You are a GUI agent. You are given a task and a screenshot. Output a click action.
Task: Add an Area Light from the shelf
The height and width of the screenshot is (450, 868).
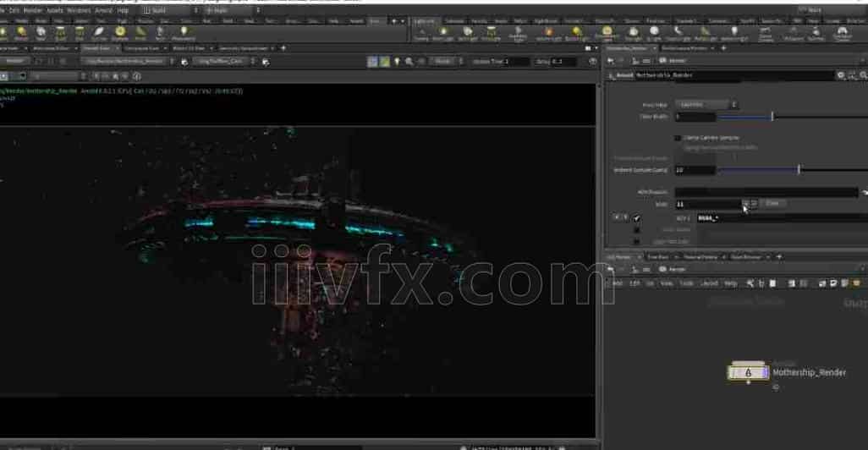492,33
